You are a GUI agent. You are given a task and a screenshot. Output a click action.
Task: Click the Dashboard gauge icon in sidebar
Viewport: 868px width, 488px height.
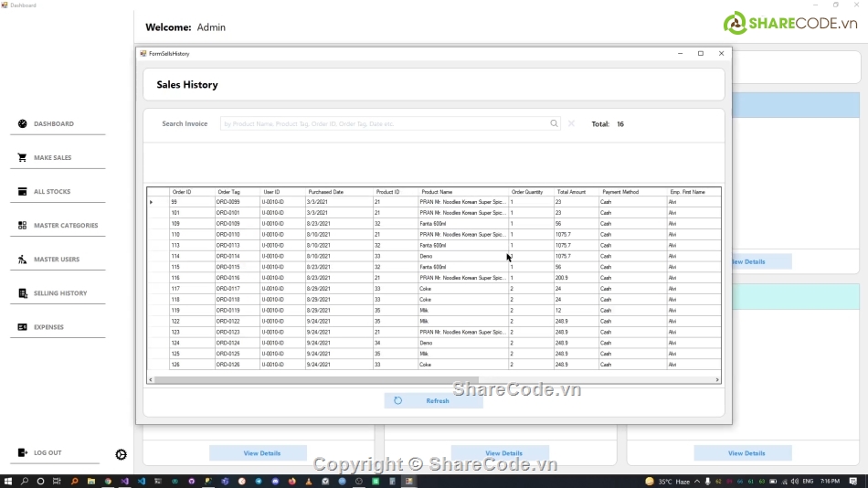click(22, 123)
